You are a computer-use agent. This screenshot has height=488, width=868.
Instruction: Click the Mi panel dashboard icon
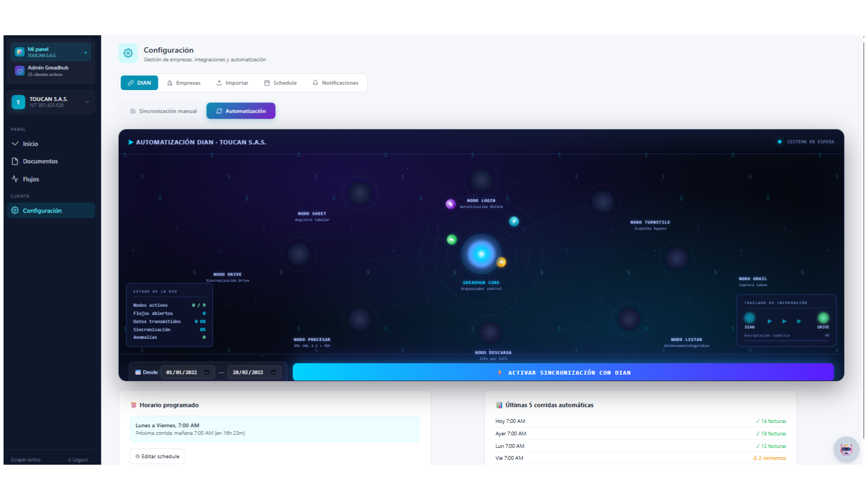click(x=20, y=52)
